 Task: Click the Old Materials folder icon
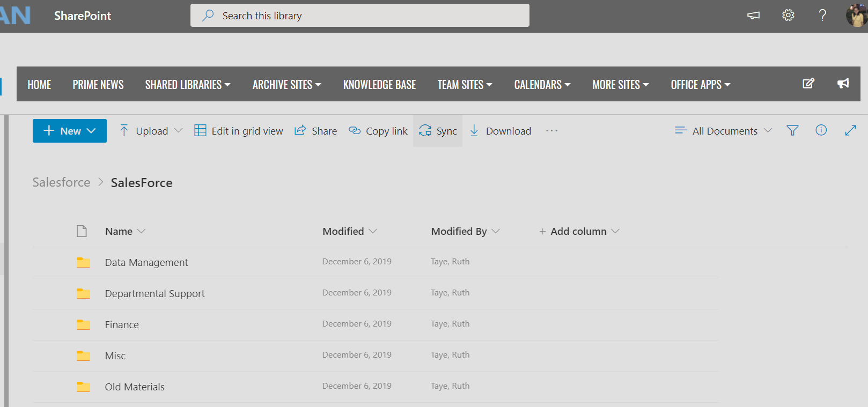tap(83, 387)
